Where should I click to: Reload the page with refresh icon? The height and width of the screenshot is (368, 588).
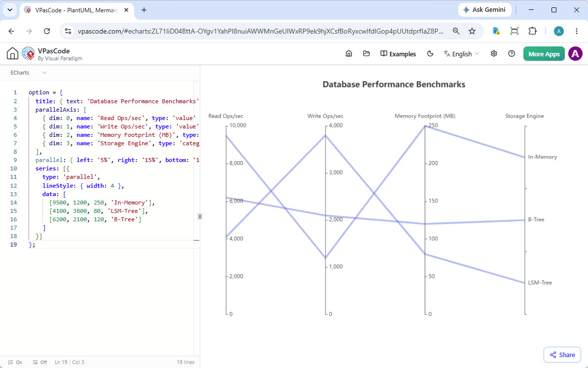(47, 31)
